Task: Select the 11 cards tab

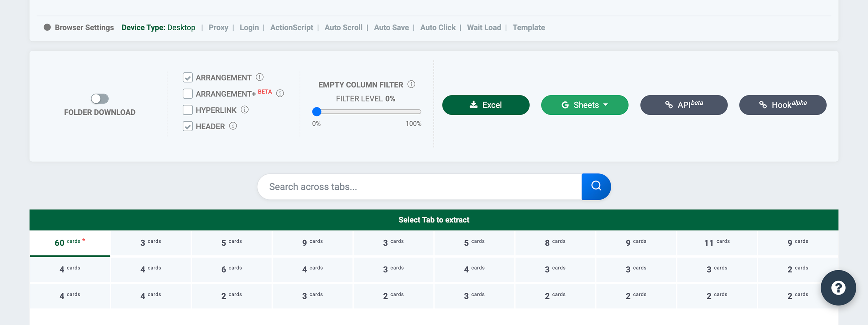Action: (x=717, y=243)
